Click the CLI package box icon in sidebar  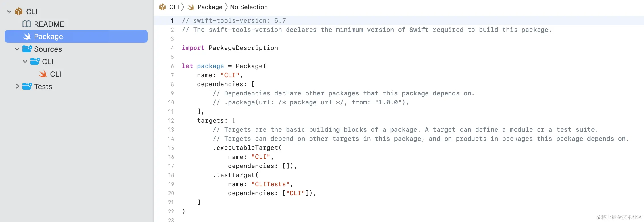point(19,11)
